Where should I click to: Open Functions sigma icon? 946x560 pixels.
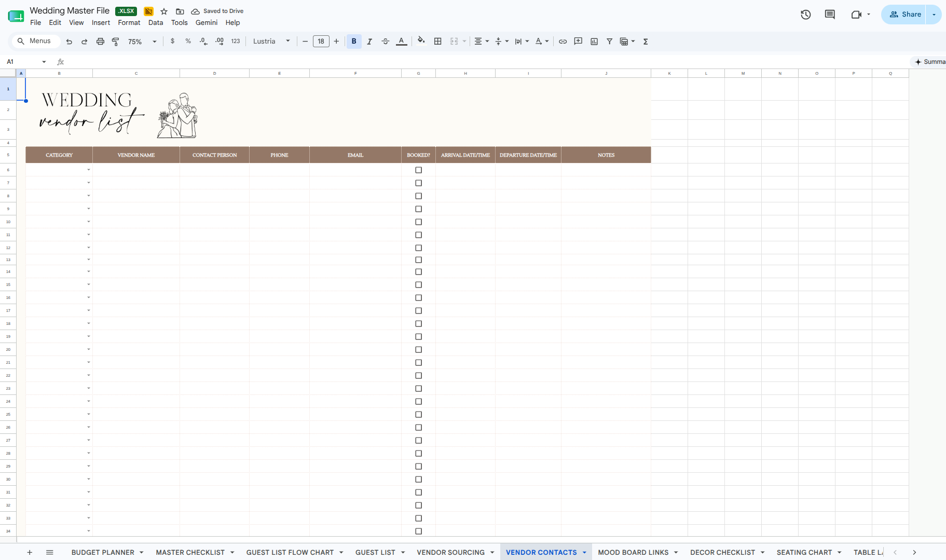(646, 42)
